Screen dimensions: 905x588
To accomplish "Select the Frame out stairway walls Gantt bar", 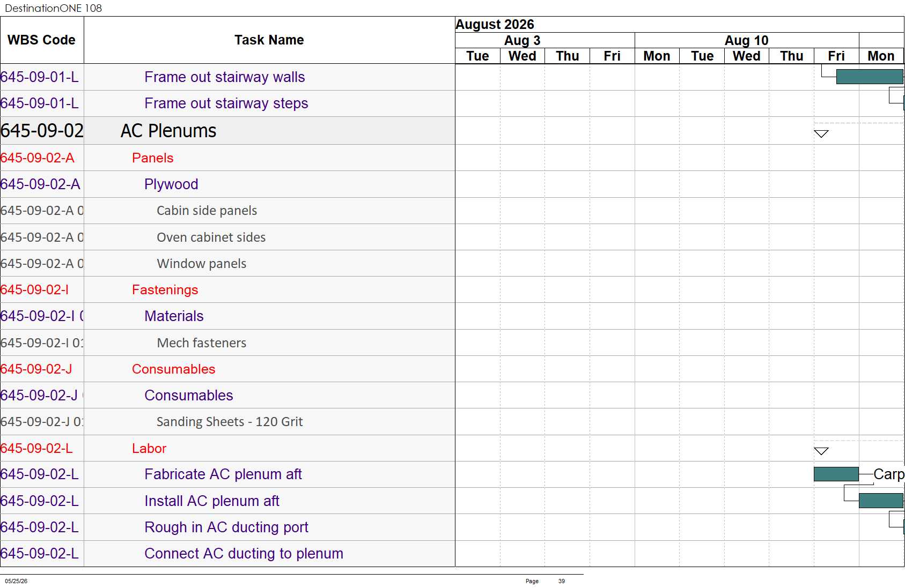I will click(870, 77).
